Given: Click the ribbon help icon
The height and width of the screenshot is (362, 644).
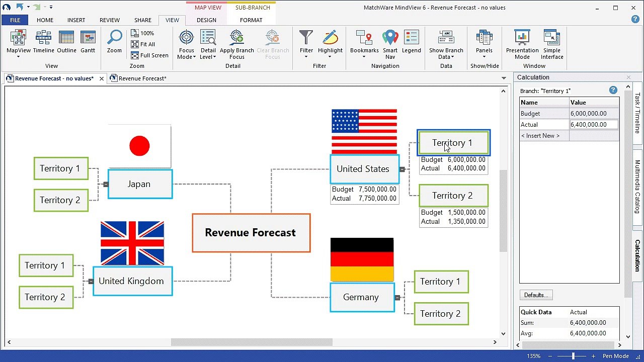Looking at the screenshot, I should click(635, 20).
